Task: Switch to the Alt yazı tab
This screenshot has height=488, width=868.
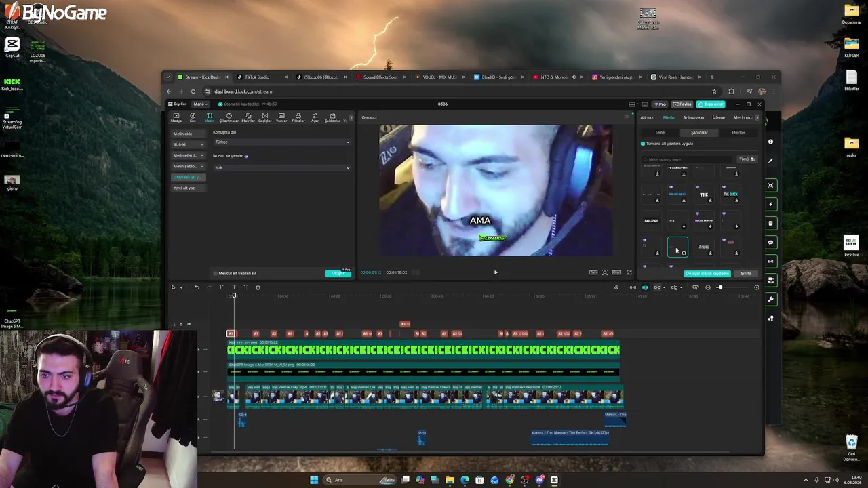Action: [x=648, y=118]
